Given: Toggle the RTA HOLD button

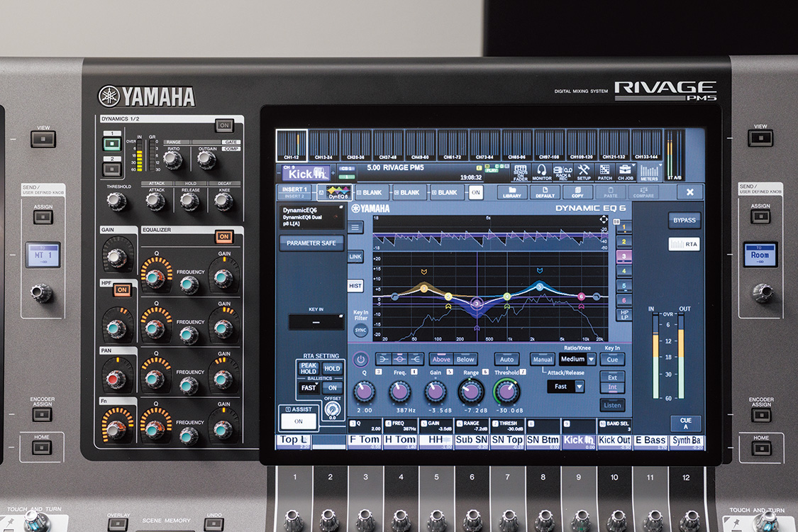Looking at the screenshot, I should pyautogui.click(x=332, y=368).
